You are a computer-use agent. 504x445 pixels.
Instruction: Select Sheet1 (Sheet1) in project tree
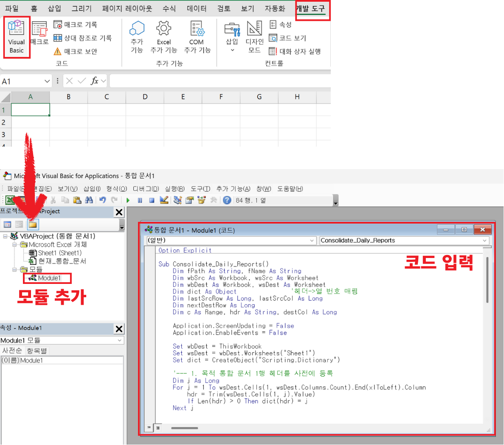coord(55,253)
